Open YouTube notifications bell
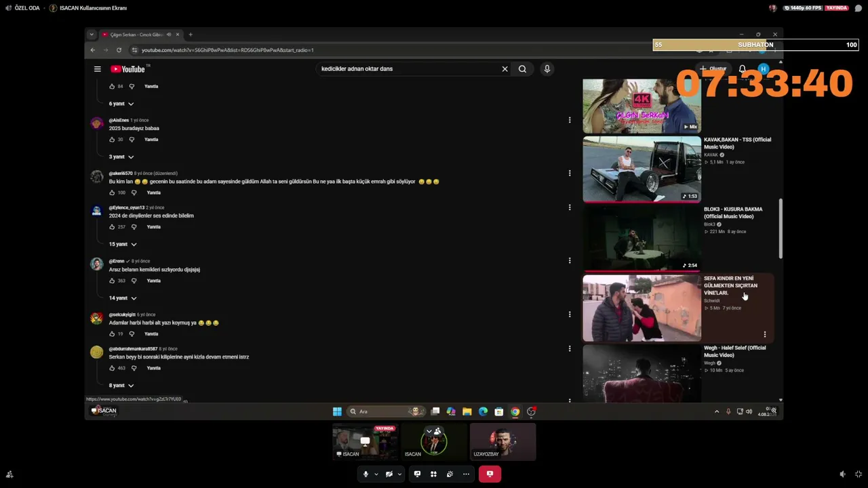This screenshot has height=488, width=868. 743,69
